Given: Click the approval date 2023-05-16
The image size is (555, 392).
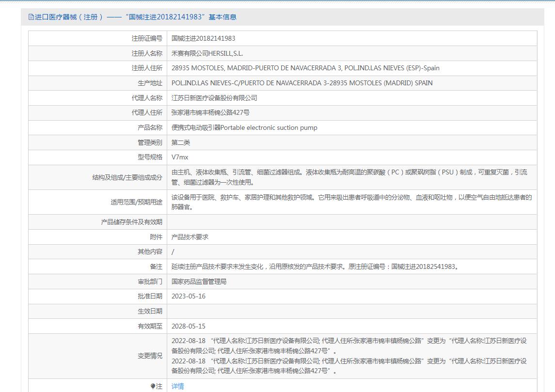Looking at the screenshot, I should point(189,296).
